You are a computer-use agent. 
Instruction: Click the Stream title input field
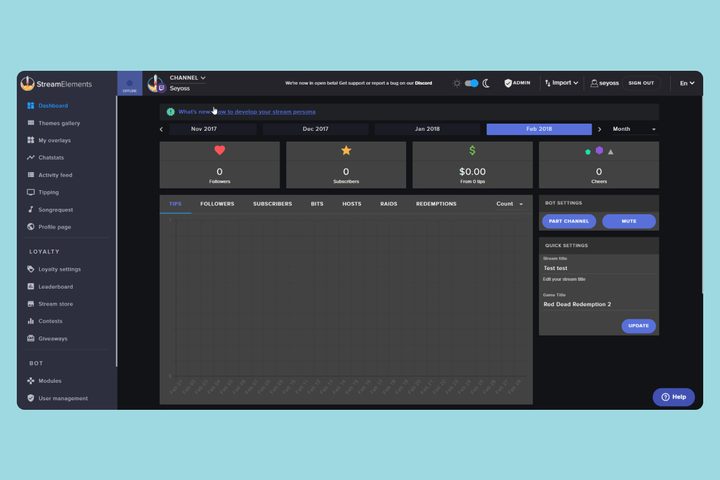[x=599, y=268]
